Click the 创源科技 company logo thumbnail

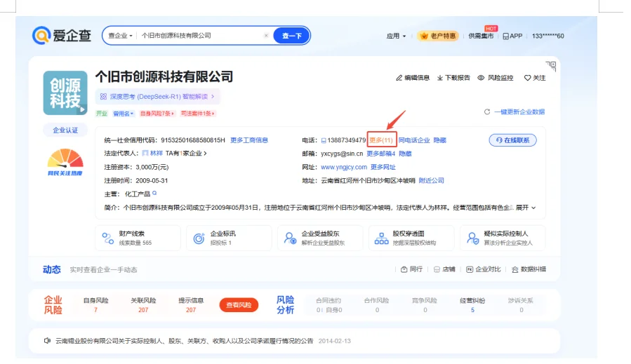tap(65, 93)
